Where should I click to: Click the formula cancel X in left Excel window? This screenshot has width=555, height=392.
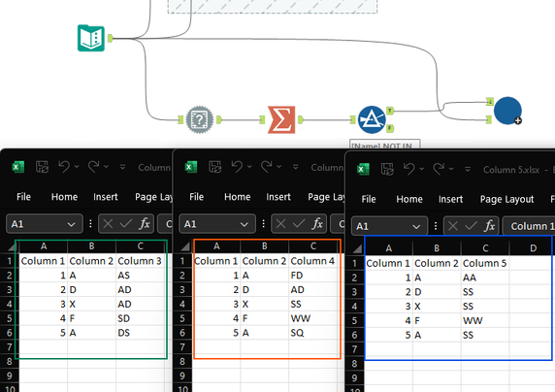[x=108, y=224]
